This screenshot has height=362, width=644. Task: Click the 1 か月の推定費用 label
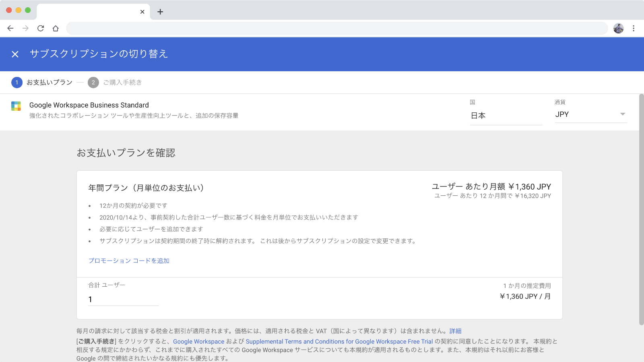527,285
